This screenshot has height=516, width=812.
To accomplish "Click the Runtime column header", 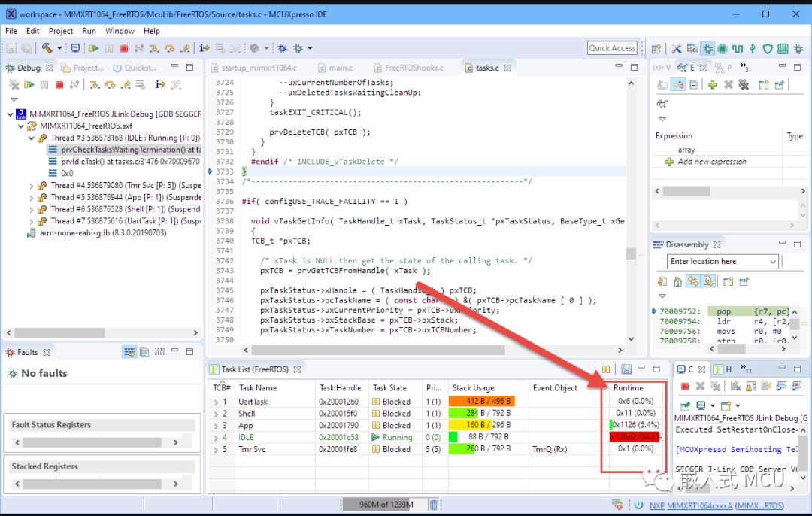I will coord(628,387).
